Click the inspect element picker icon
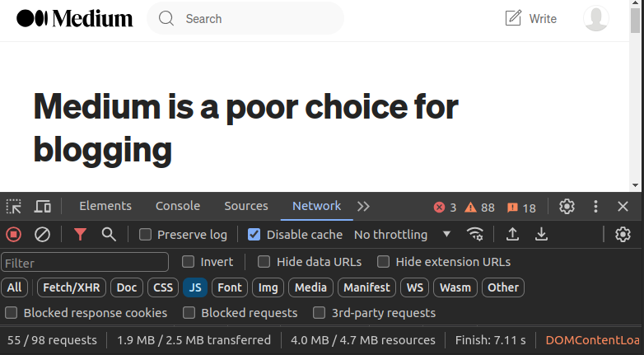Screen dimensions: 644x355 14,207
